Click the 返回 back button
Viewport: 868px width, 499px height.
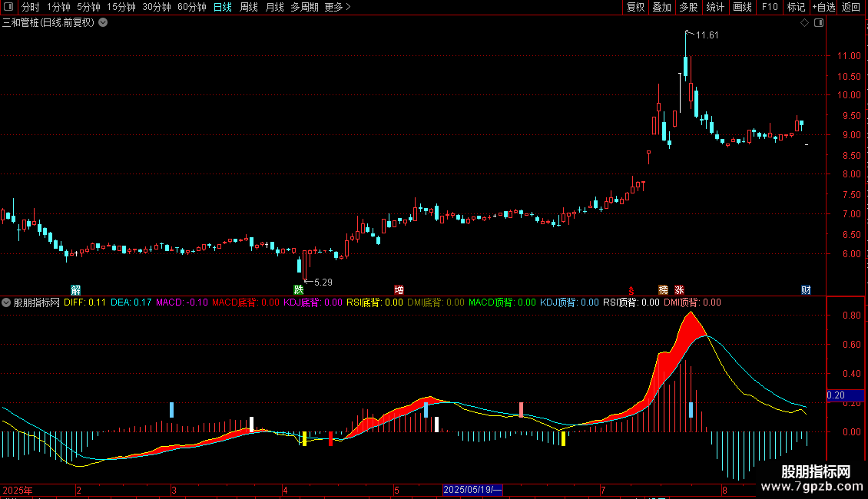(x=851, y=7)
